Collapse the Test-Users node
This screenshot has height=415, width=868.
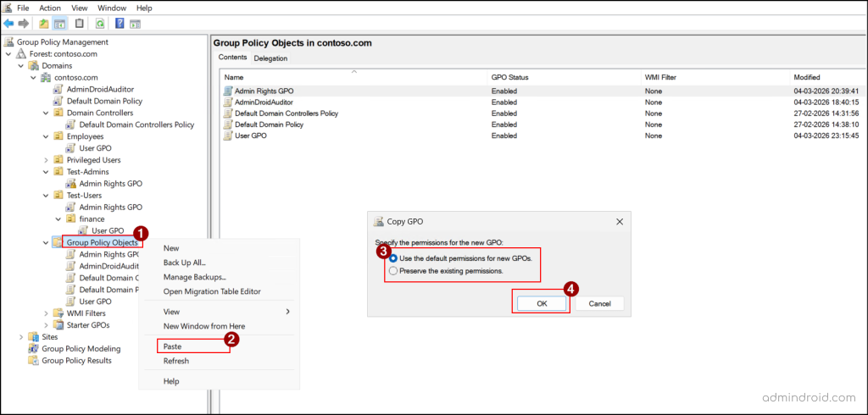click(x=46, y=196)
